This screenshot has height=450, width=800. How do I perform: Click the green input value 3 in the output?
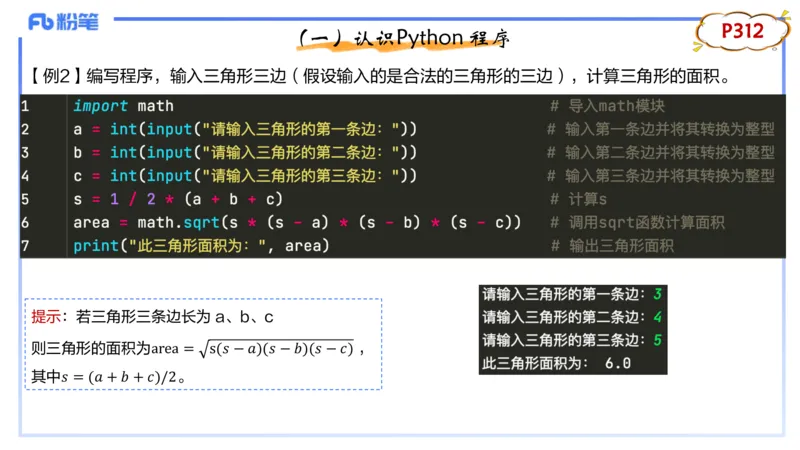(657, 294)
